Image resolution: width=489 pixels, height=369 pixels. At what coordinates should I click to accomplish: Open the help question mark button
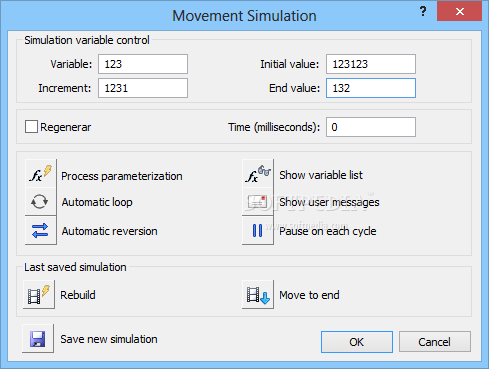(423, 11)
